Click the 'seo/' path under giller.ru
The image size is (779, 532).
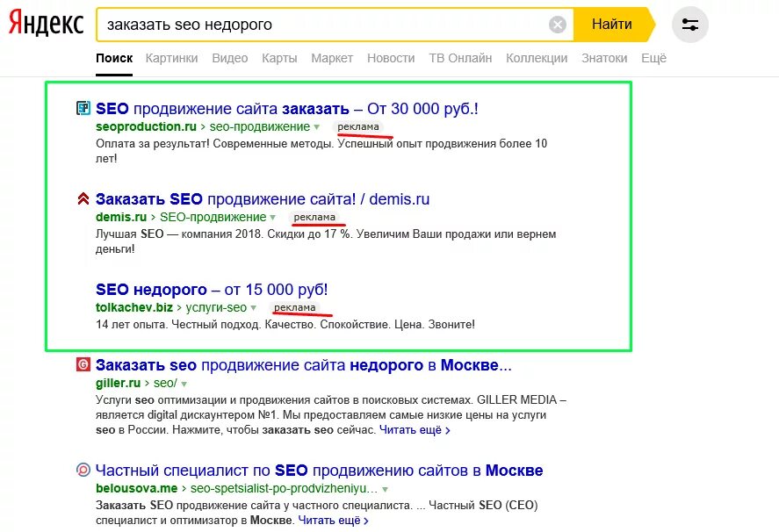pos(165,383)
